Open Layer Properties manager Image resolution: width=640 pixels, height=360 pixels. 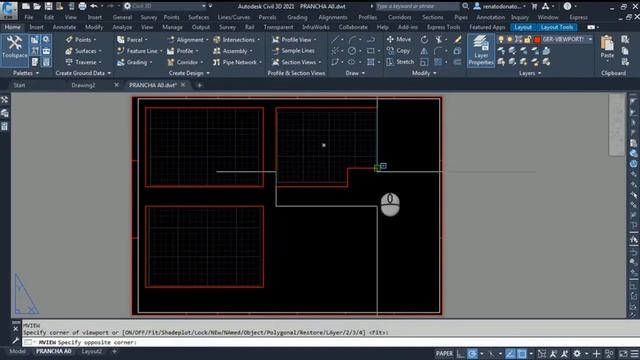[x=481, y=50]
